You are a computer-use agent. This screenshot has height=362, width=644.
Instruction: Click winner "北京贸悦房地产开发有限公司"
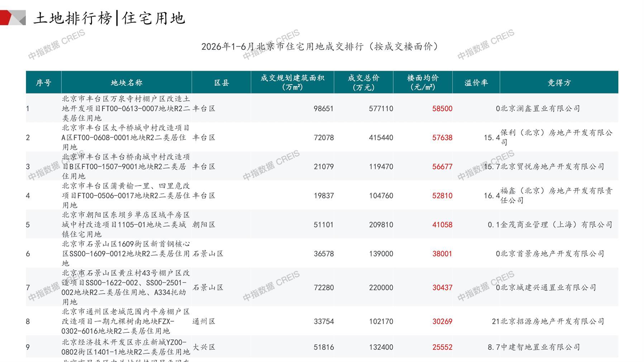(552, 167)
